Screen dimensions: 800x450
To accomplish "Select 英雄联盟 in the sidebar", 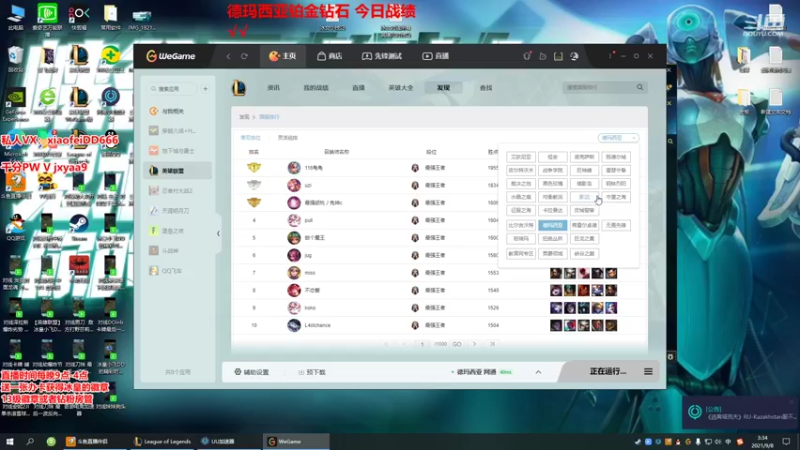I will tap(178, 170).
